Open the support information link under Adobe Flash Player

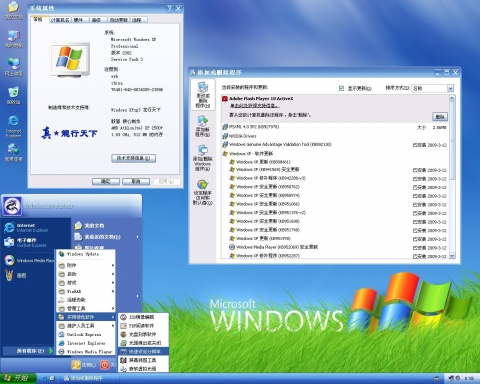254,106
